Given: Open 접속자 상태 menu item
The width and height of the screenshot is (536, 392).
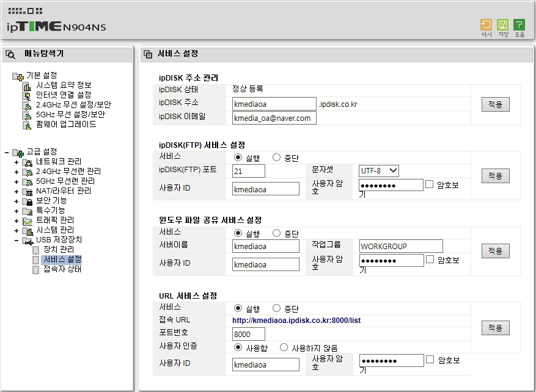Looking at the screenshot, I should tap(62, 269).
